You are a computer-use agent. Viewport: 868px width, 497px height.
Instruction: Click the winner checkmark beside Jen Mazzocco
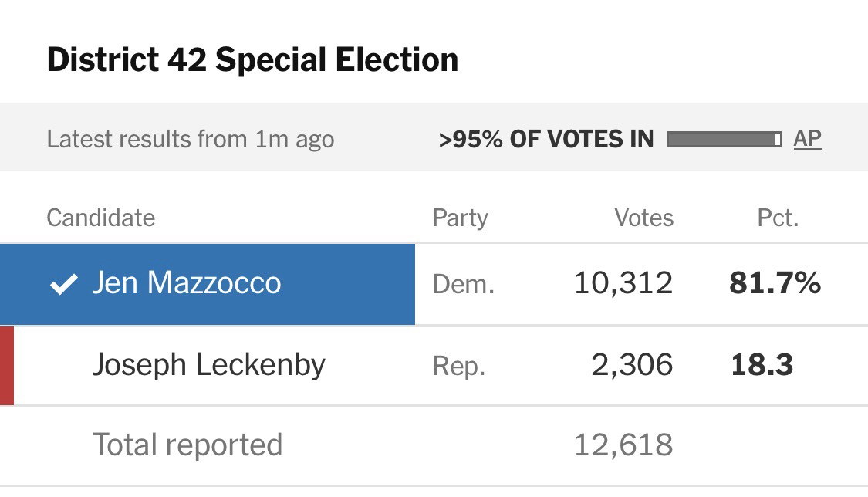63,285
